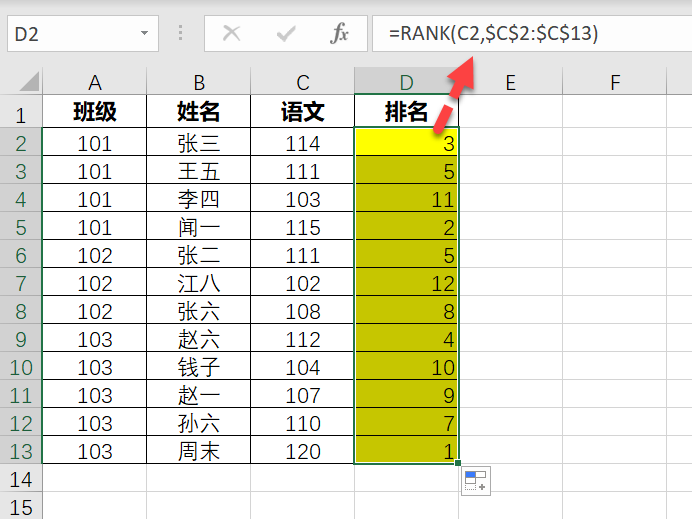Select row 2 header
The width and height of the screenshot is (692, 519).
click(21, 143)
